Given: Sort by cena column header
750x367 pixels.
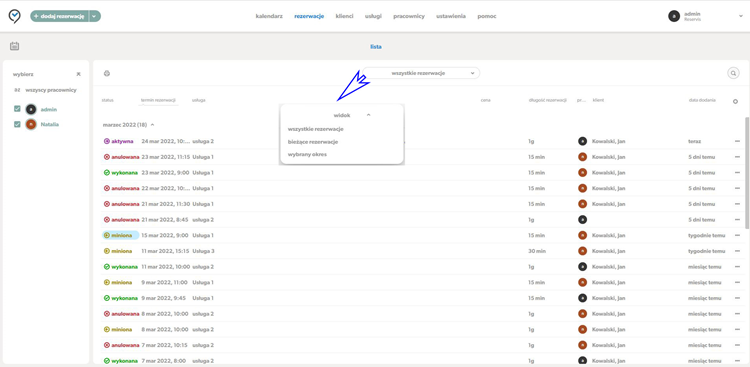Looking at the screenshot, I should (486, 100).
